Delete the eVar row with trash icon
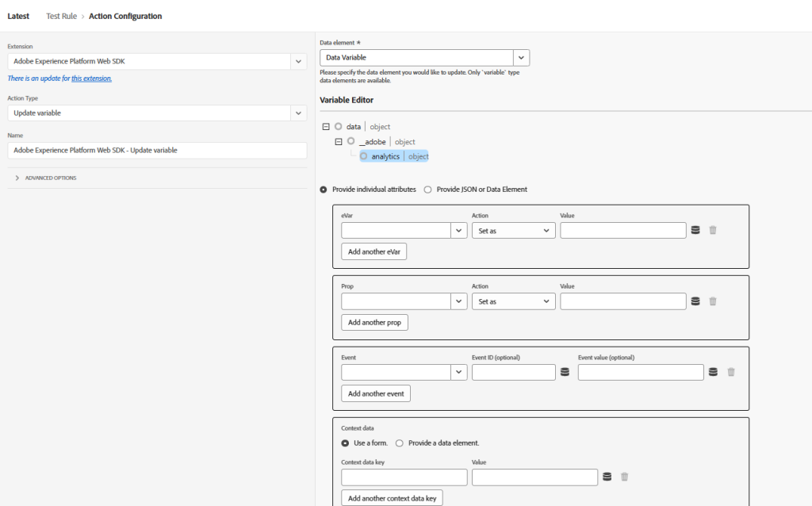 713,231
